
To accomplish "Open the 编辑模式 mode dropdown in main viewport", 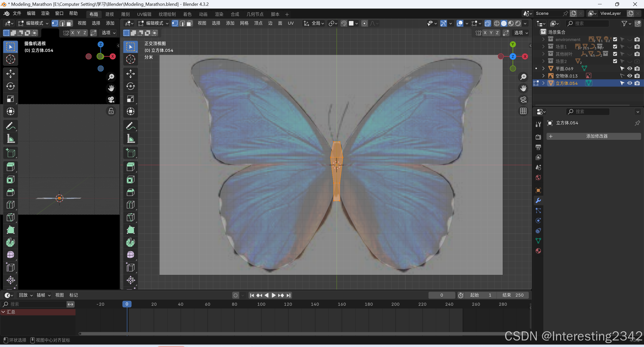I will coord(153,23).
